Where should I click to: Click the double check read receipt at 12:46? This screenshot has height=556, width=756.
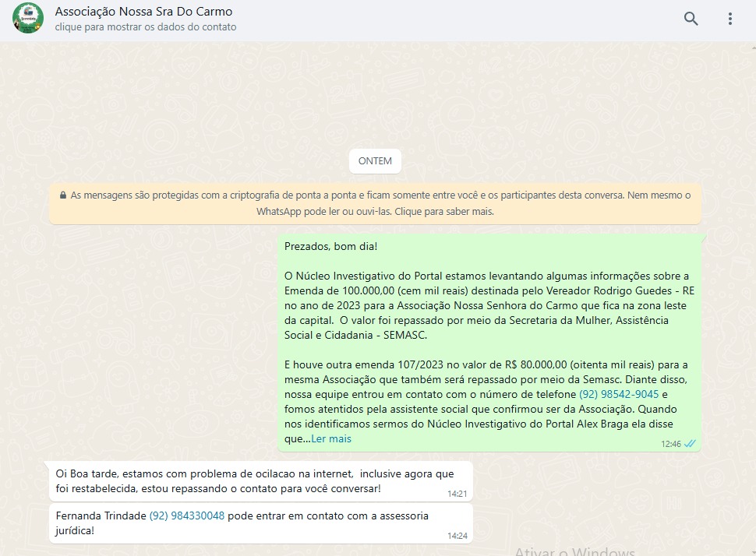pyautogui.click(x=690, y=444)
